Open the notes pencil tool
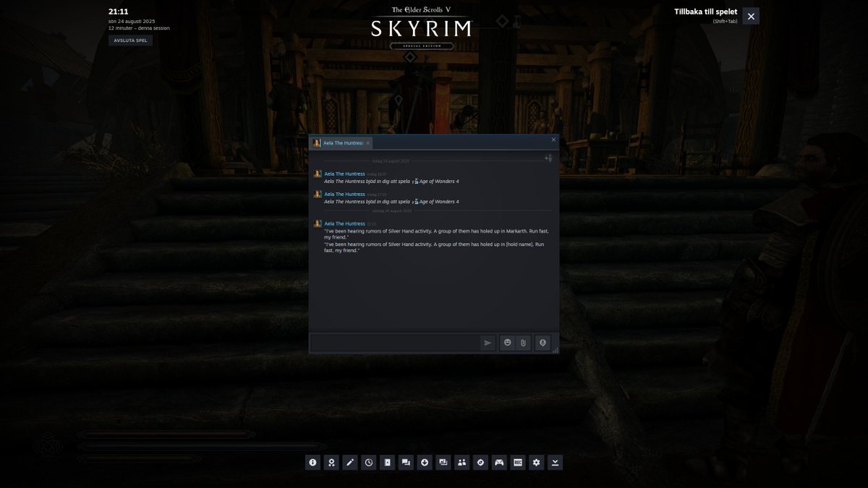This screenshot has width=868, height=488. [x=350, y=463]
